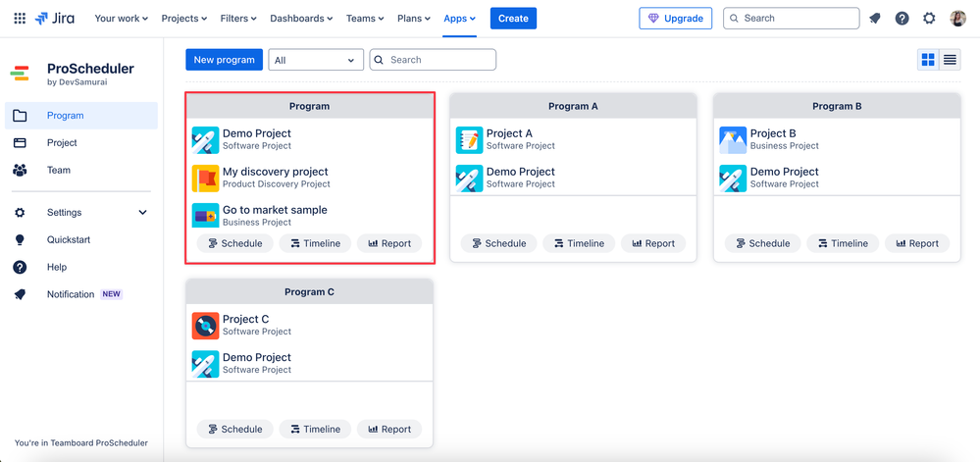Open Report in the Program C card
Screen dimensions: 980x462
click(389, 430)
